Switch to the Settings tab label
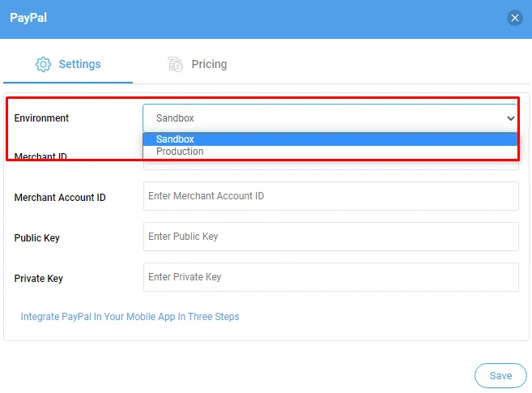The height and width of the screenshot is (393, 532). coord(79,64)
